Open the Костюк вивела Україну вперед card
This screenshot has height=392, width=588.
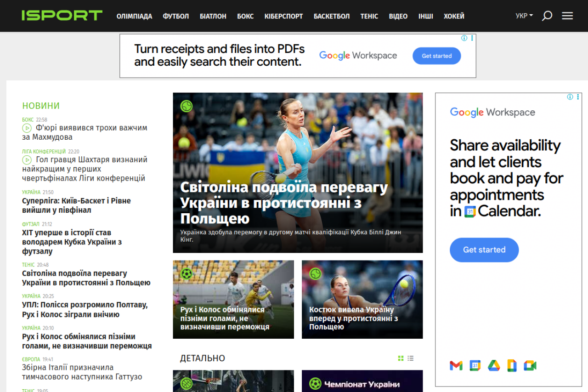click(362, 300)
